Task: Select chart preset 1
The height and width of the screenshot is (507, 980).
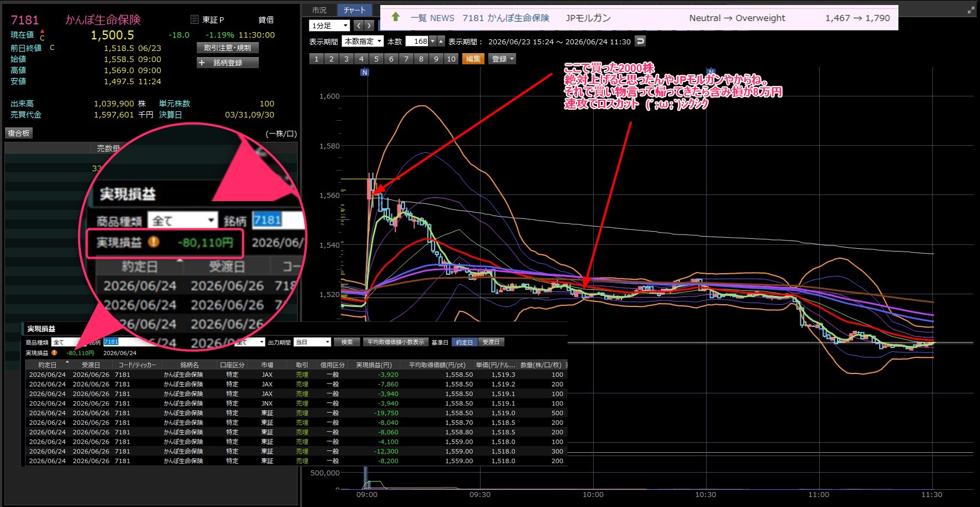Action: tap(317, 59)
